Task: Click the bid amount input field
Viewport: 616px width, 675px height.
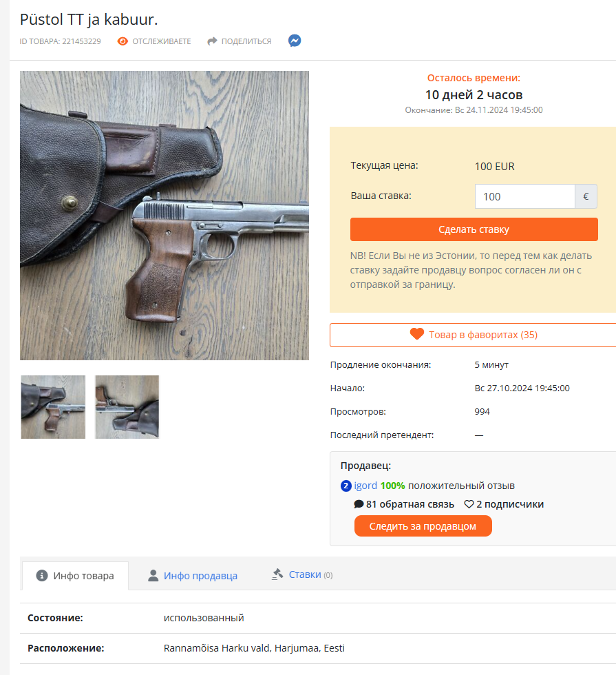Action: point(524,196)
